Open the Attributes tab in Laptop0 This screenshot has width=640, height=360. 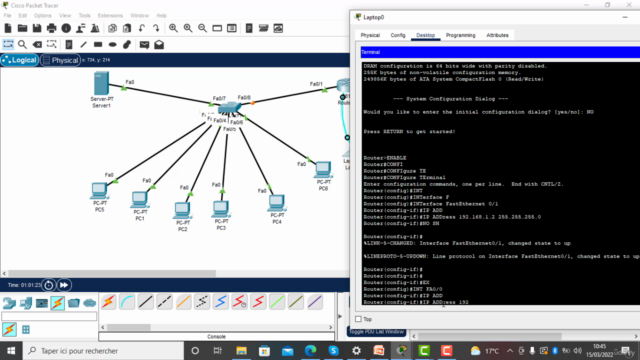[x=497, y=35]
